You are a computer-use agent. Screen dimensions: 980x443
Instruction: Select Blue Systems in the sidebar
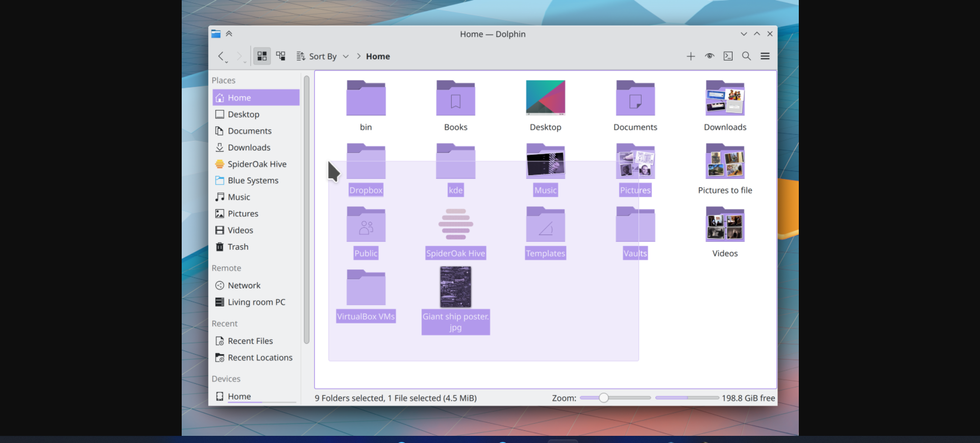coord(256,180)
